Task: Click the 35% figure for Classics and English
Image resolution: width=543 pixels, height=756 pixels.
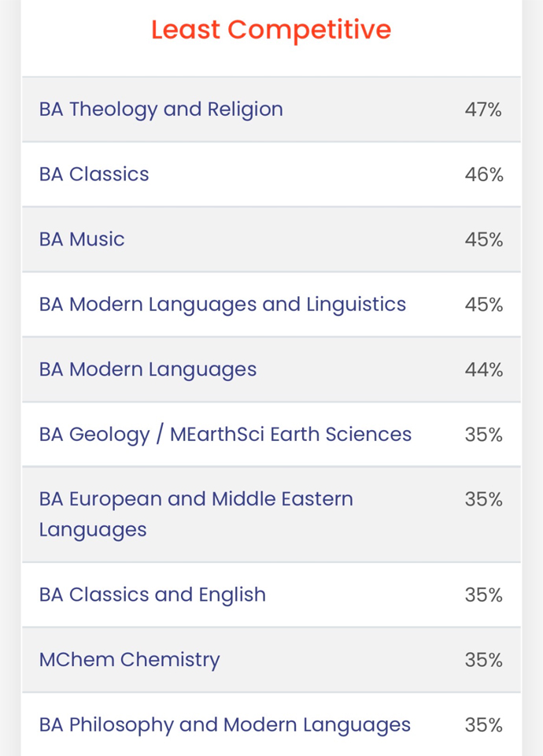Action: click(483, 595)
